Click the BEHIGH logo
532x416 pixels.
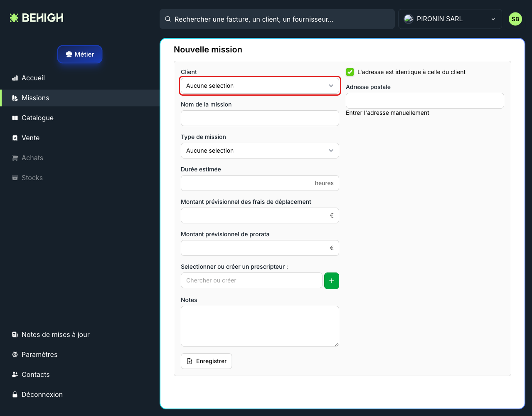pyautogui.click(x=37, y=18)
